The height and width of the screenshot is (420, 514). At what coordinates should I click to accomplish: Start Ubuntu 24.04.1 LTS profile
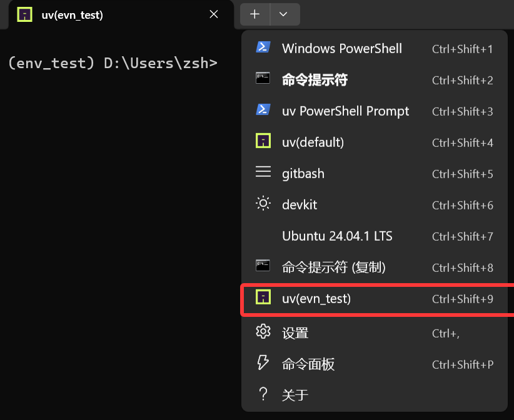pyautogui.click(x=375, y=236)
